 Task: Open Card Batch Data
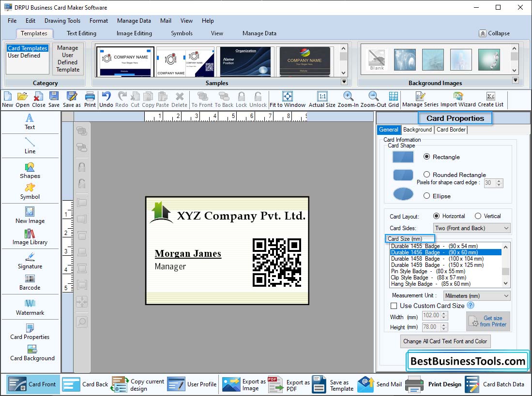[x=495, y=384]
